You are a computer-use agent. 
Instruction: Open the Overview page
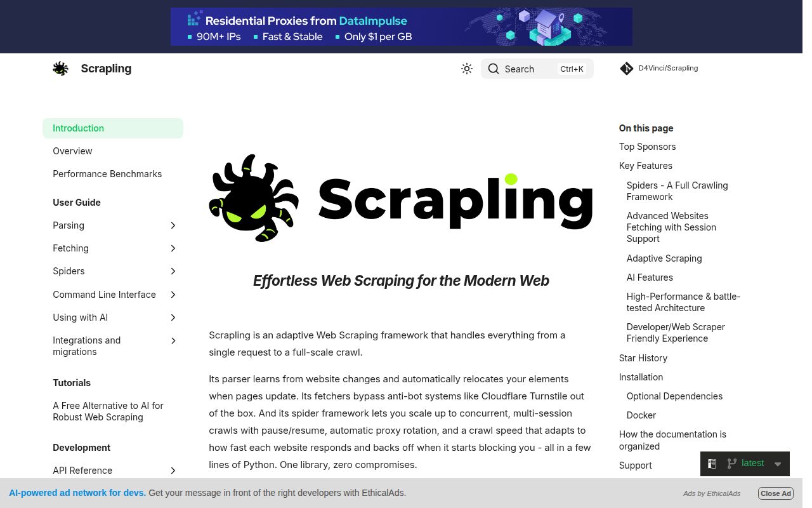click(x=72, y=151)
